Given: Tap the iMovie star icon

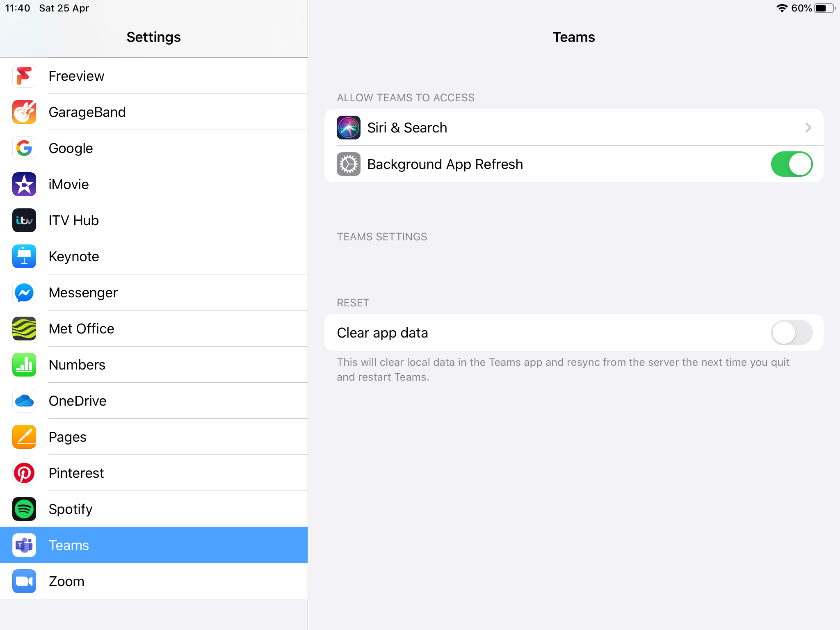Looking at the screenshot, I should (24, 184).
